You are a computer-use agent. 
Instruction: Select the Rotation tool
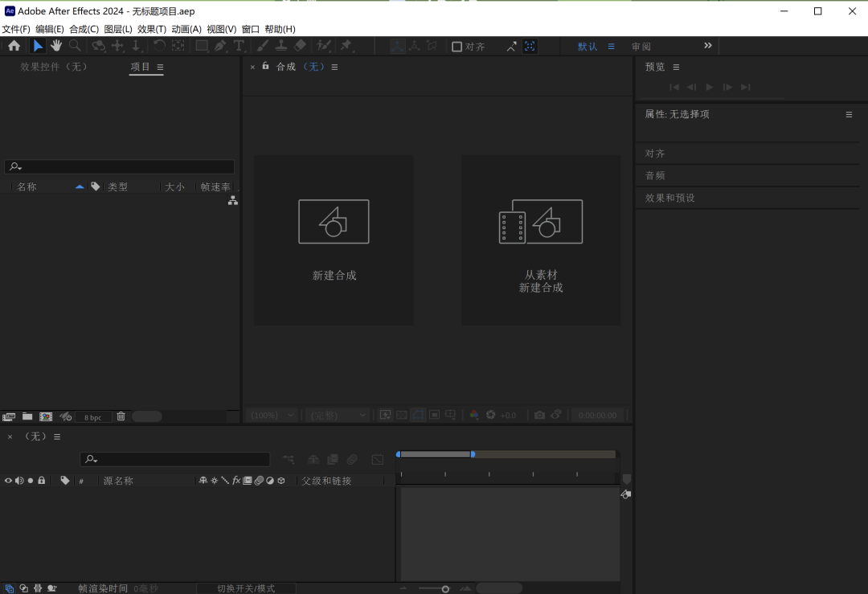159,46
